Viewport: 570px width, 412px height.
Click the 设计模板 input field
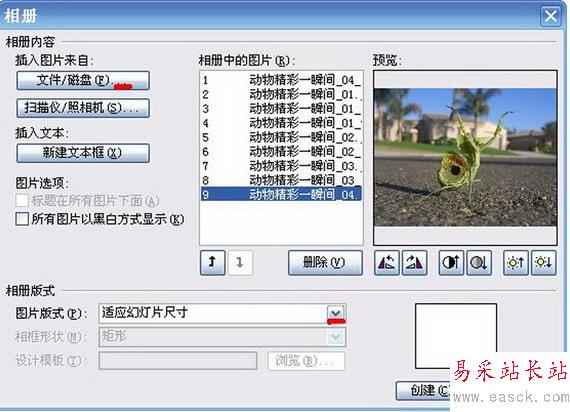click(x=178, y=361)
